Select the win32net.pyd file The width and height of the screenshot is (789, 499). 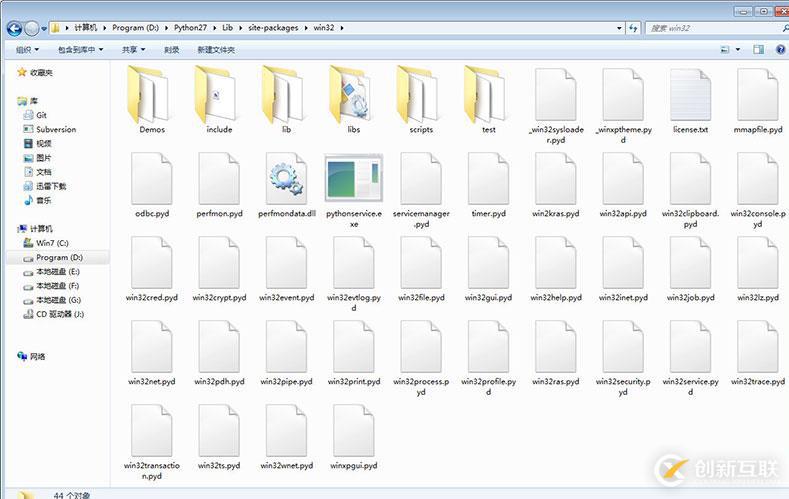click(151, 353)
